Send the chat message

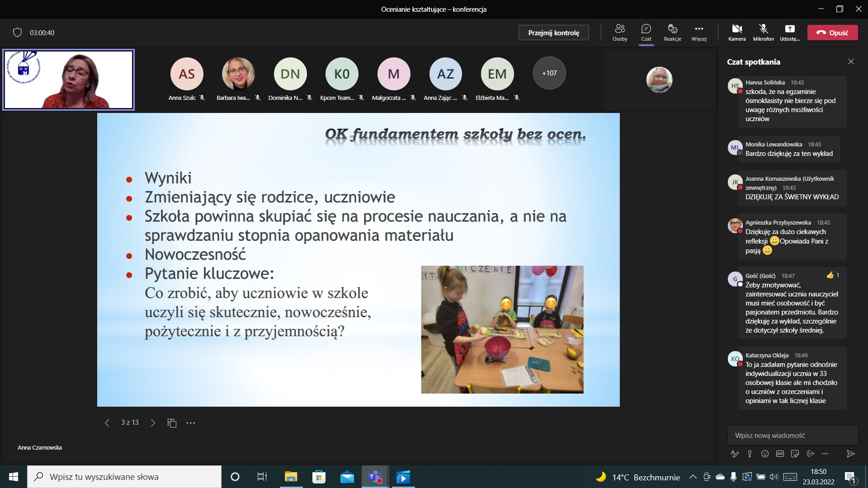(850, 453)
